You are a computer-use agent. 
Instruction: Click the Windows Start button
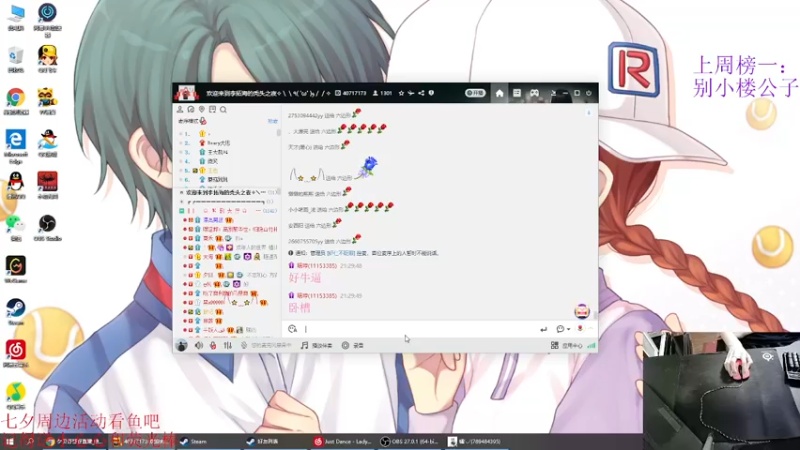tap(9, 442)
